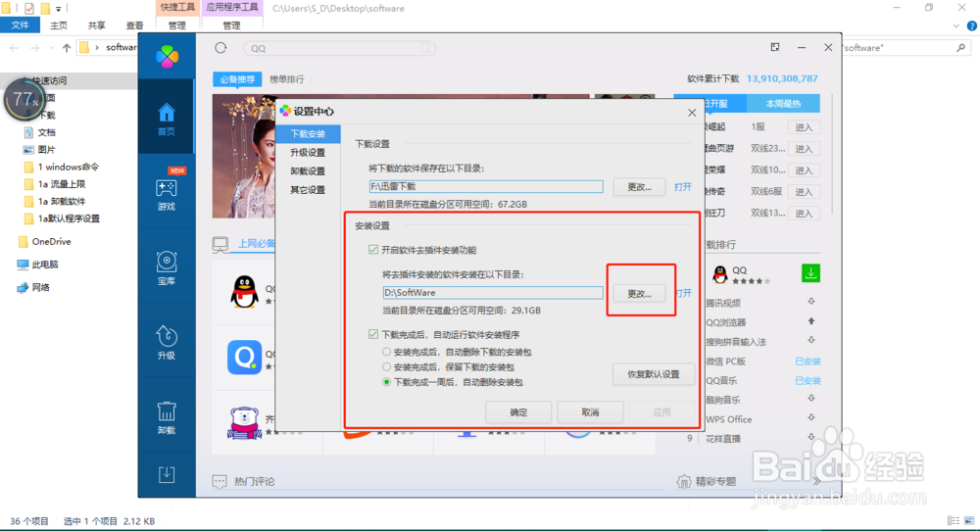Click 更改 for install directory D:\SoftWare
Viewport: 980px width, 531px height.
(639, 293)
